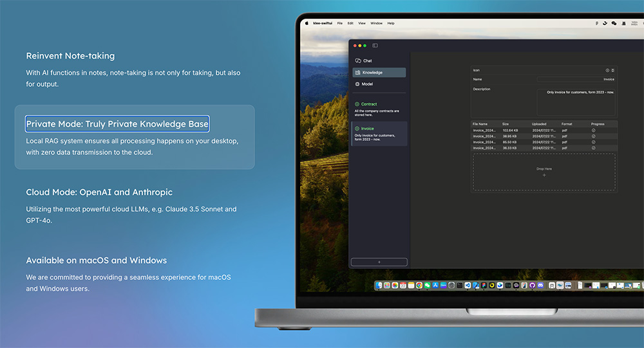
Task: Open Finder from the dock
Action: [x=379, y=285]
